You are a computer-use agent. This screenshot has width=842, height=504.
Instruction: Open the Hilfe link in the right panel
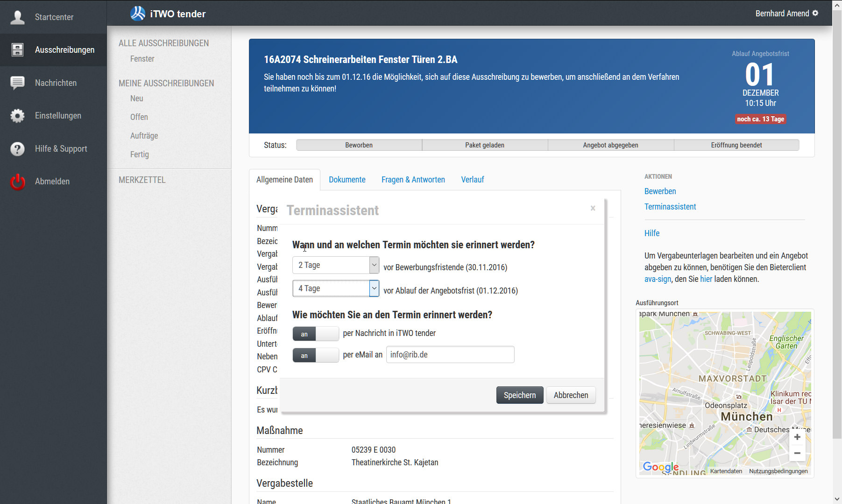[652, 233]
